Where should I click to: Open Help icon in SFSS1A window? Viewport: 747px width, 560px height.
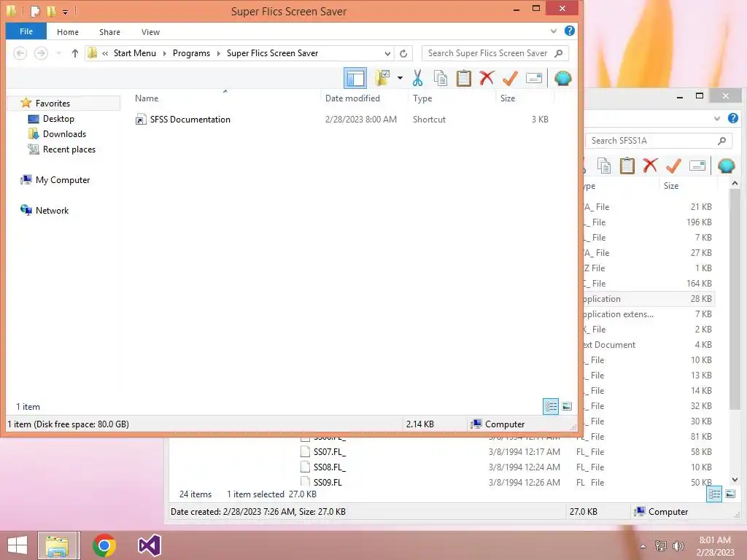pyautogui.click(x=733, y=118)
